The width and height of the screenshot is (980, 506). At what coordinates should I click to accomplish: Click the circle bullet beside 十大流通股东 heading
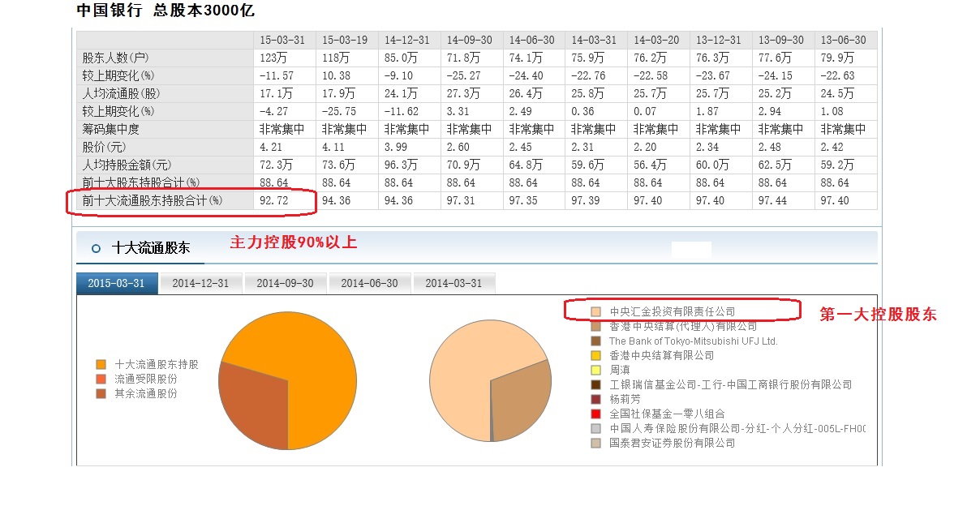[x=97, y=248]
